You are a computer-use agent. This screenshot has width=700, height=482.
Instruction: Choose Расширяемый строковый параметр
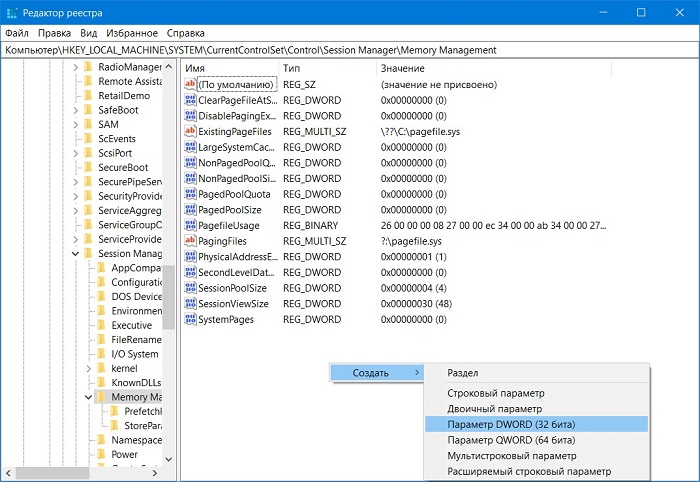(x=537, y=471)
